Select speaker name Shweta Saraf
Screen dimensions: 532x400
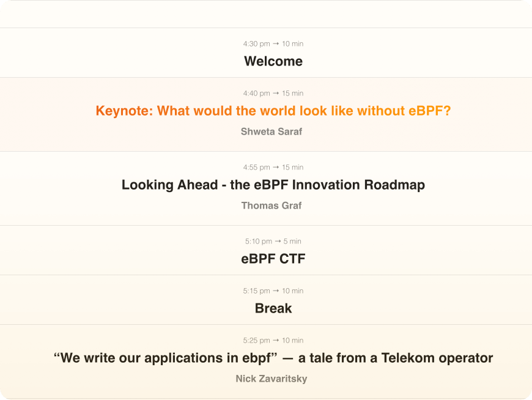point(272,131)
